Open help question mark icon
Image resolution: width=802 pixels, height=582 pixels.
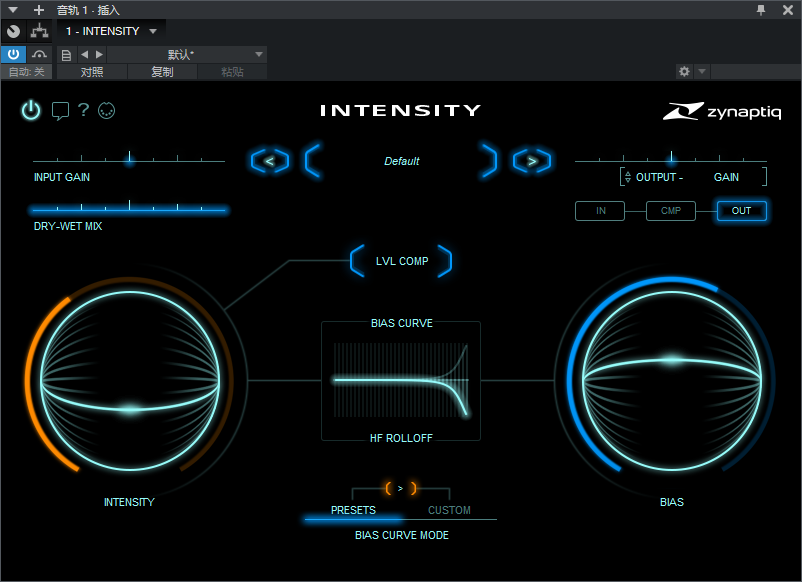pos(83,109)
